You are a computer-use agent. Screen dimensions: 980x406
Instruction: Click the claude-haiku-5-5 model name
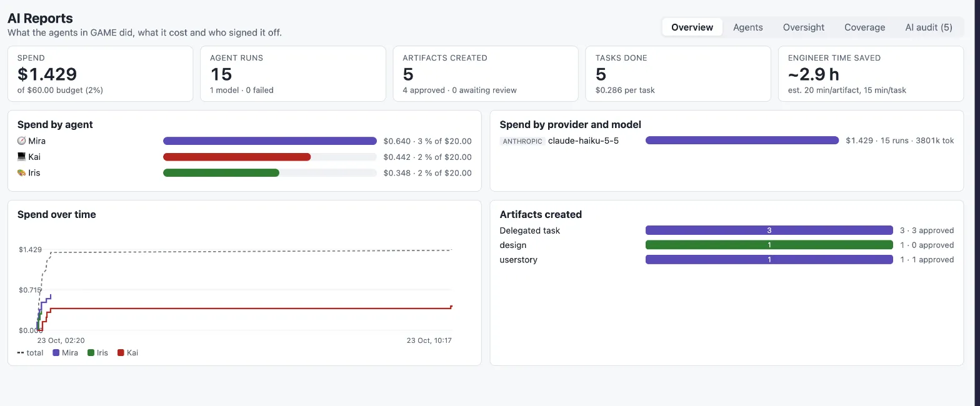coord(583,141)
